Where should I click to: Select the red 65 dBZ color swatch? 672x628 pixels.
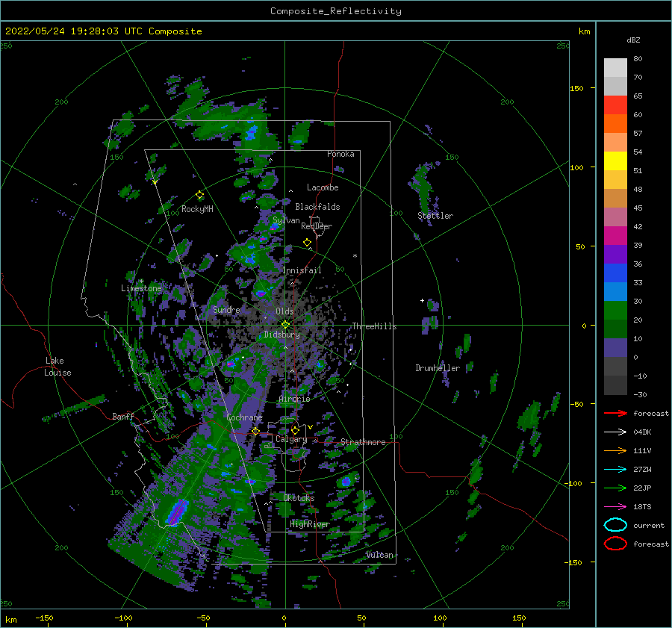615,105
